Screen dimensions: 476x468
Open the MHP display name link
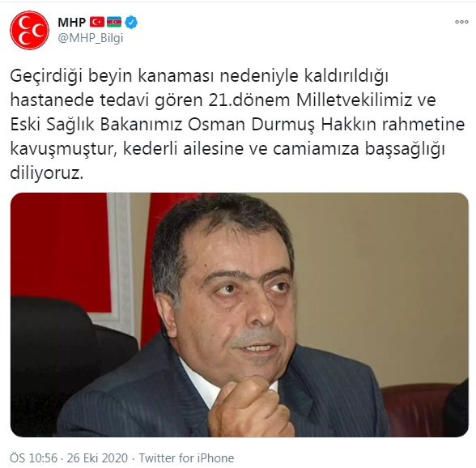pos(72,23)
